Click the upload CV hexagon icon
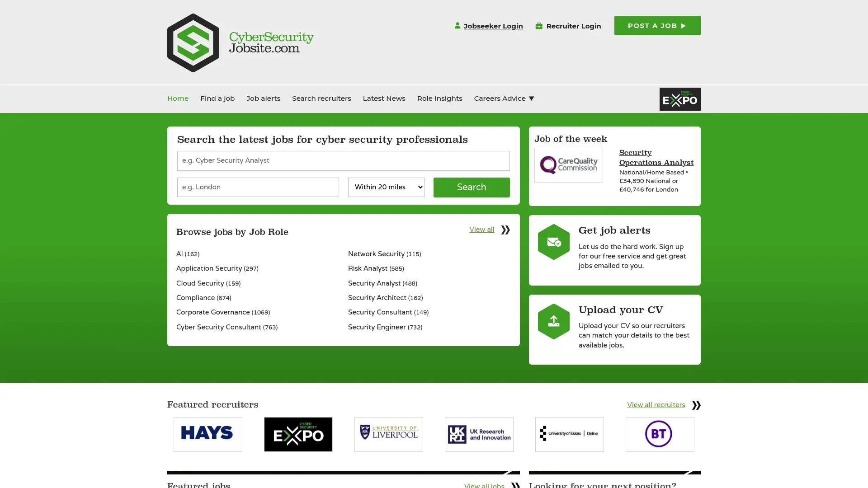The height and width of the screenshot is (488, 868). 554,322
